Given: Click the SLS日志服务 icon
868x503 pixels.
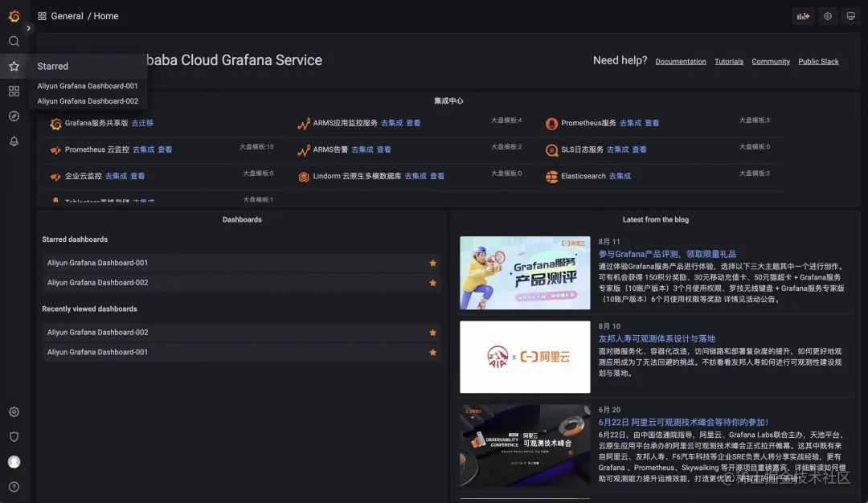Looking at the screenshot, I should pyautogui.click(x=551, y=150).
